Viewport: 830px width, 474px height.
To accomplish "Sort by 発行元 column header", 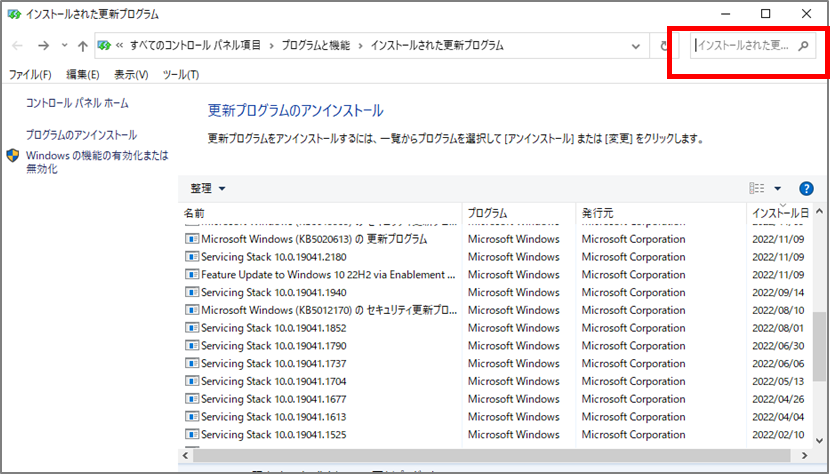I will [661, 213].
